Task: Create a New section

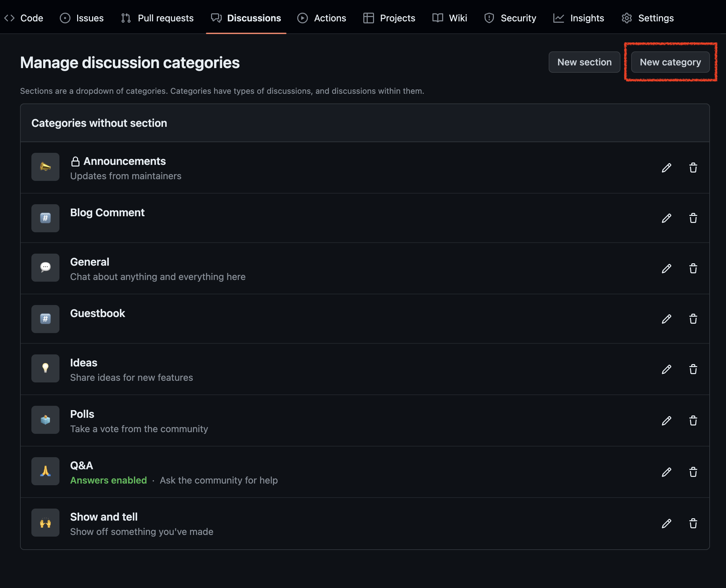Action: coord(584,62)
